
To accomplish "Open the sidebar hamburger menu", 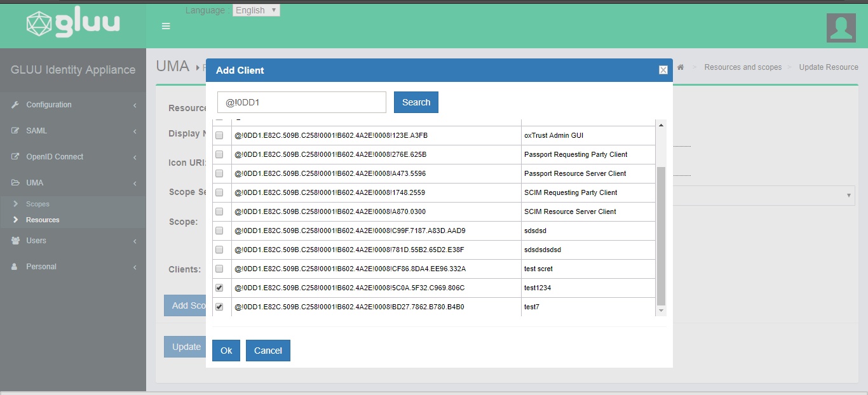I will coord(166,26).
